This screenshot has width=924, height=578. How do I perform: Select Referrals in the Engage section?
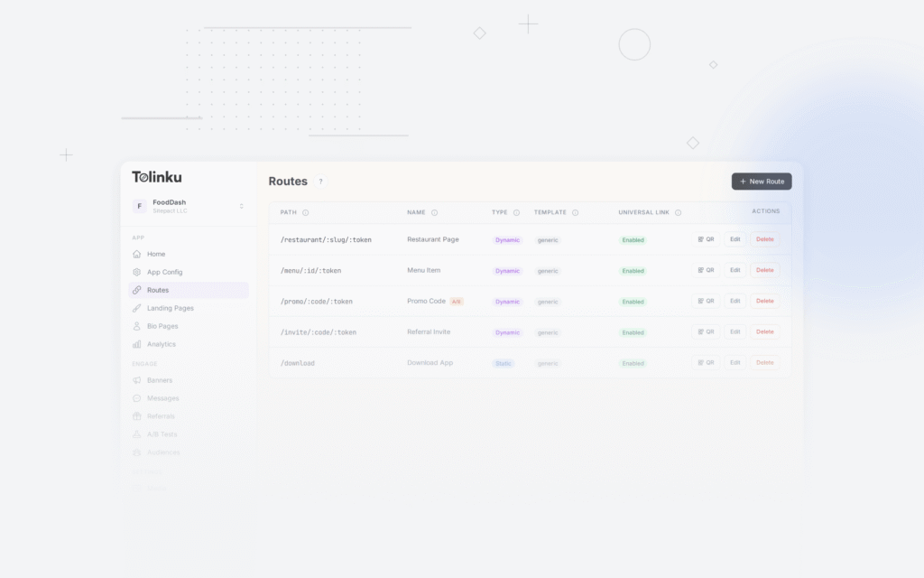[x=137, y=415]
